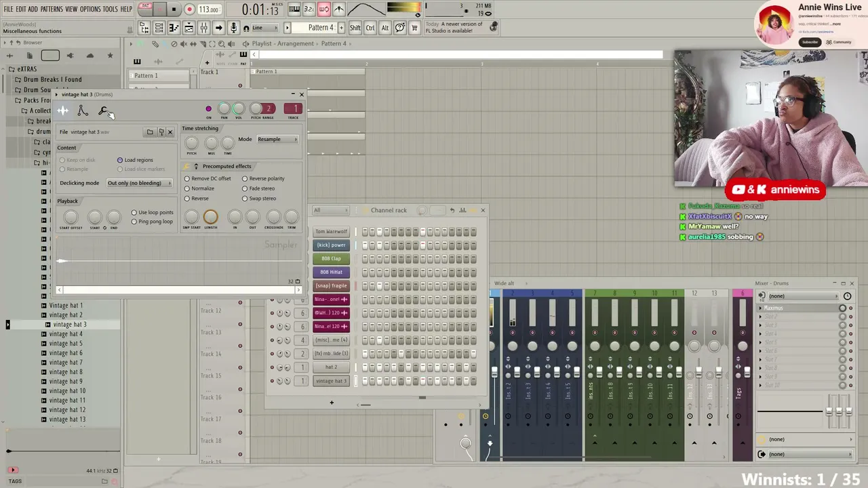Click the Shift button in the toolbar

point(355,28)
